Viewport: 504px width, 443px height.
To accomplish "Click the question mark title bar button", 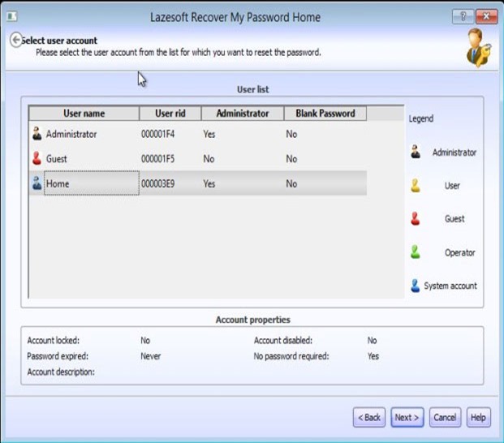I will [463, 16].
